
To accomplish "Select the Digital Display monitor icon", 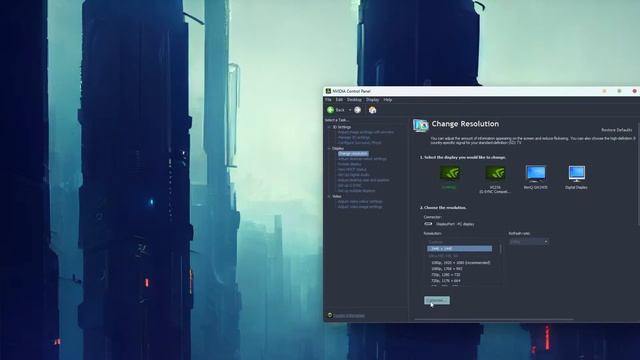I will (x=576, y=173).
